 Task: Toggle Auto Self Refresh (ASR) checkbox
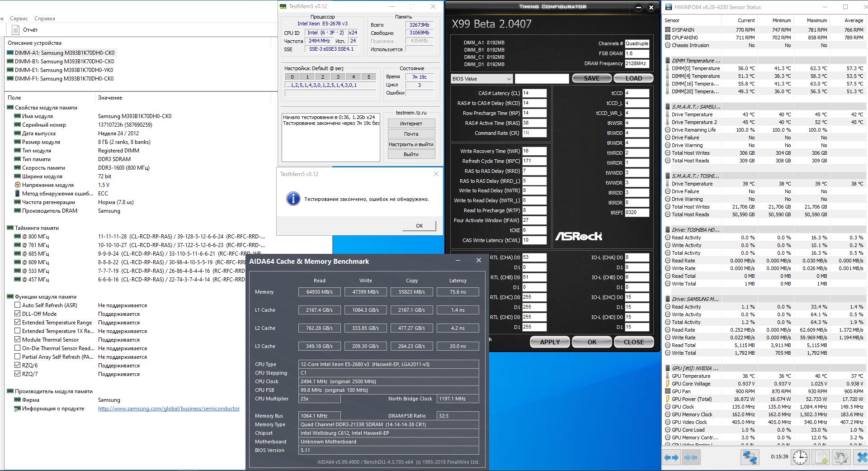pyautogui.click(x=18, y=305)
